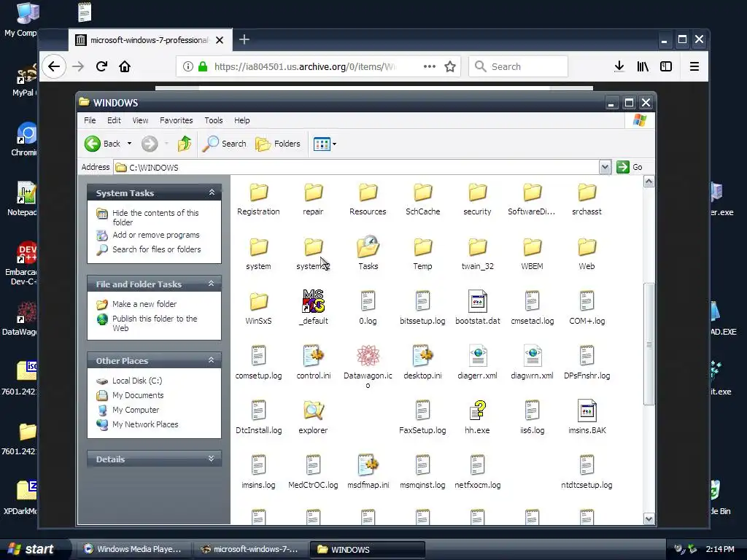Viewport: 747px width, 560px height.
Task: Open the Favorites menu
Action: (x=177, y=120)
